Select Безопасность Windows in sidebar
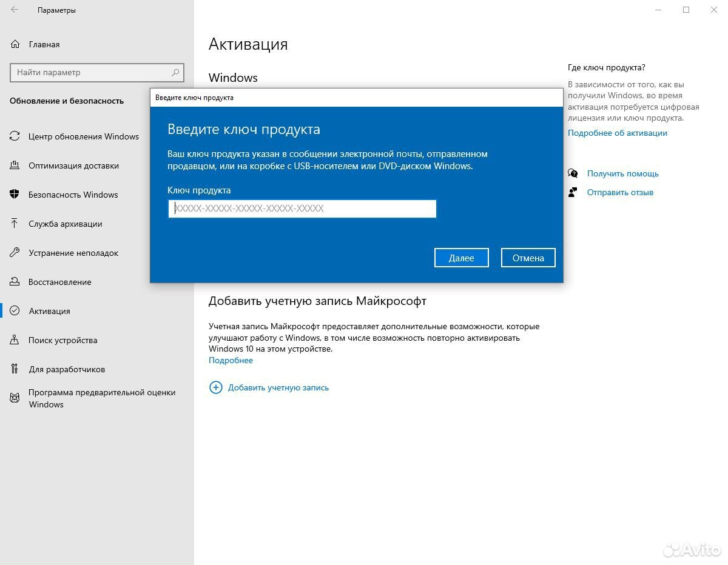Image resolution: width=728 pixels, height=565 pixels. click(73, 195)
